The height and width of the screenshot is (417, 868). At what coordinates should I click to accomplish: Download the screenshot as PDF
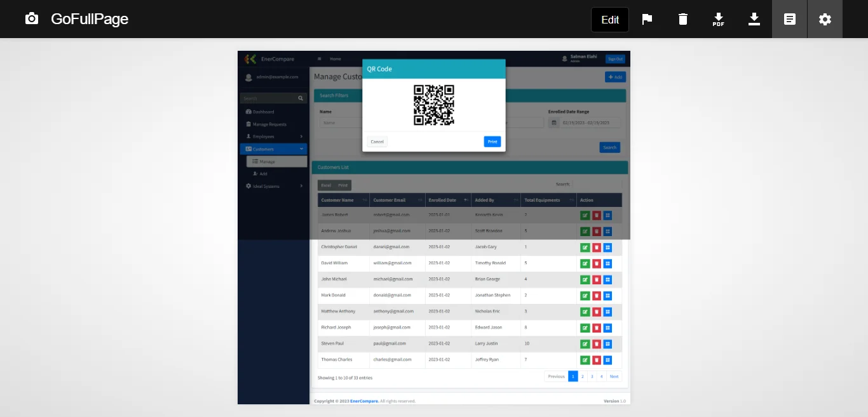click(x=718, y=19)
